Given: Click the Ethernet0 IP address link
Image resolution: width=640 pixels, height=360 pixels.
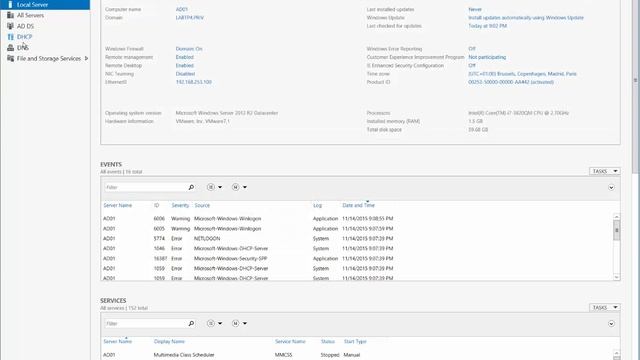Looking at the screenshot, I should tap(193, 82).
